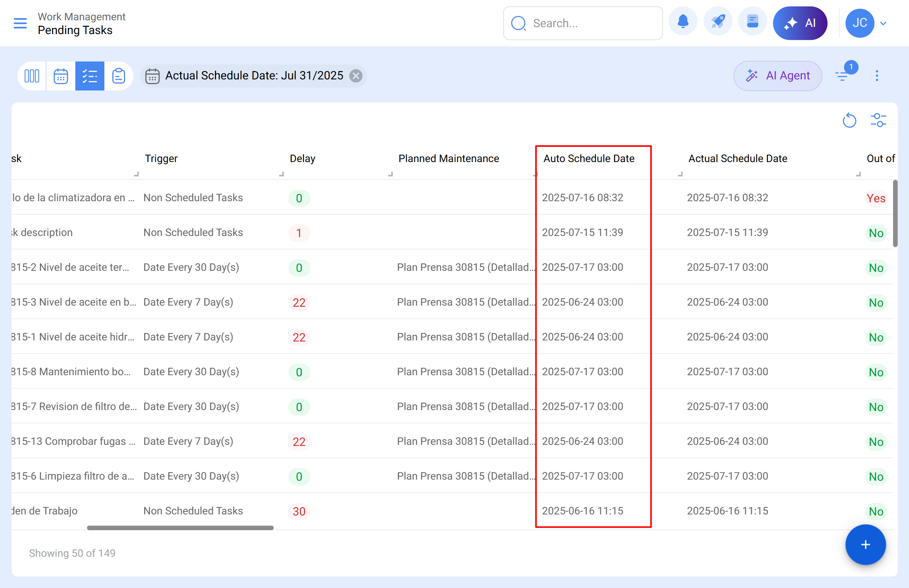Refresh the pending tasks table

[850, 120]
